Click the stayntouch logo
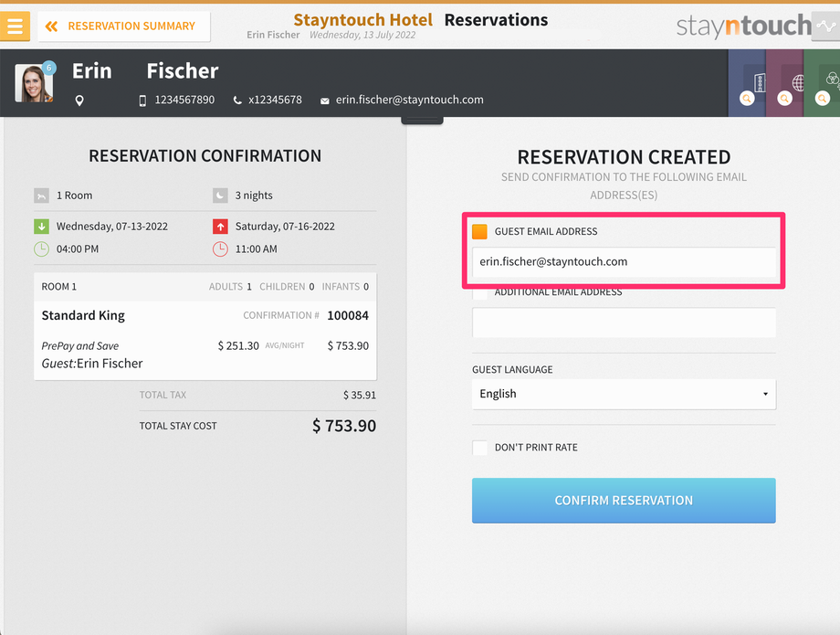 point(743,26)
